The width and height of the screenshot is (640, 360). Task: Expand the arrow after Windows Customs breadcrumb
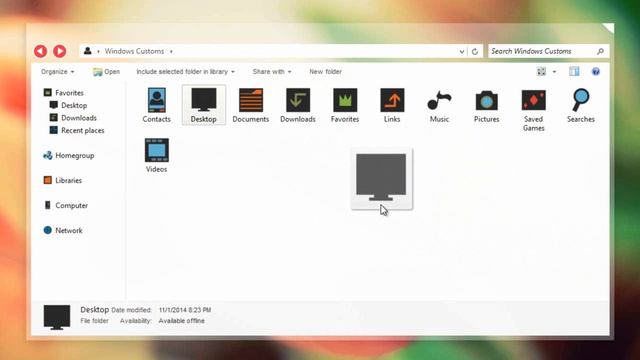click(171, 51)
